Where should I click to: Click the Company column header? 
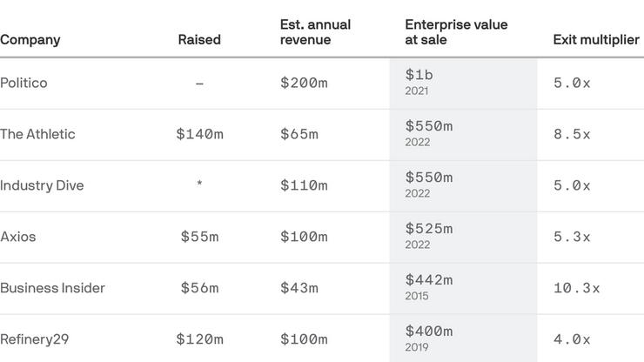click(x=30, y=40)
